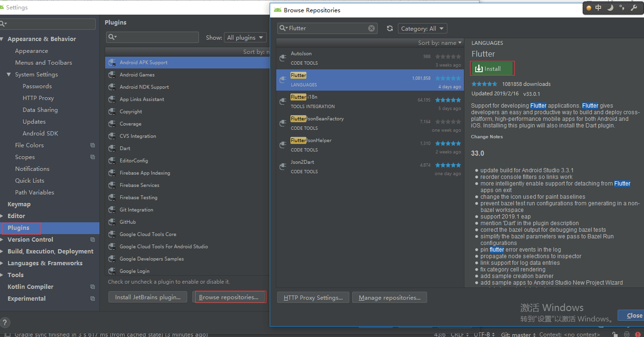Select Google Cloud Tools Core plugin
The width and height of the screenshot is (644, 337).
click(x=188, y=234)
